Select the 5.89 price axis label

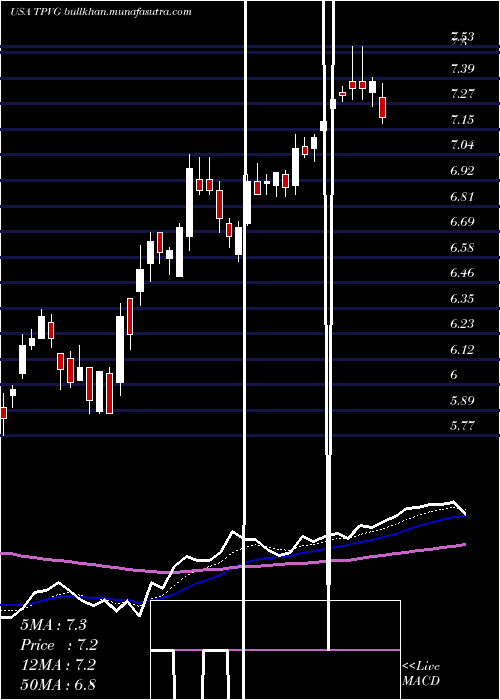coord(462,400)
